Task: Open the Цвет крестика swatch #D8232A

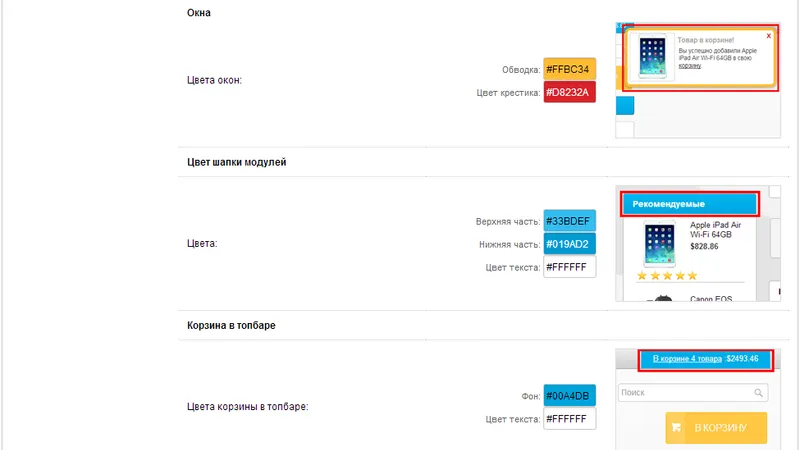Action: tap(569, 92)
